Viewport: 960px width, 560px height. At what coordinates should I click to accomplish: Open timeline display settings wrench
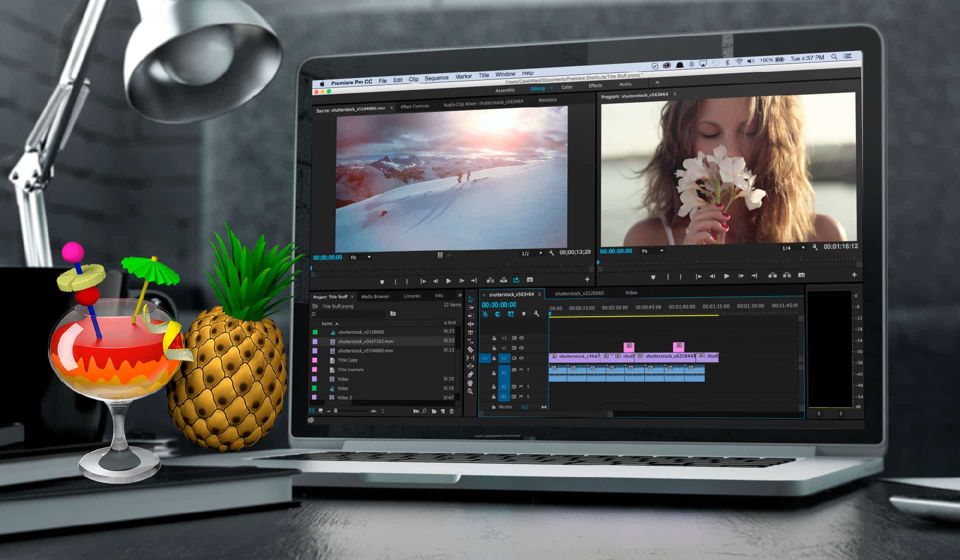pyautogui.click(x=536, y=314)
